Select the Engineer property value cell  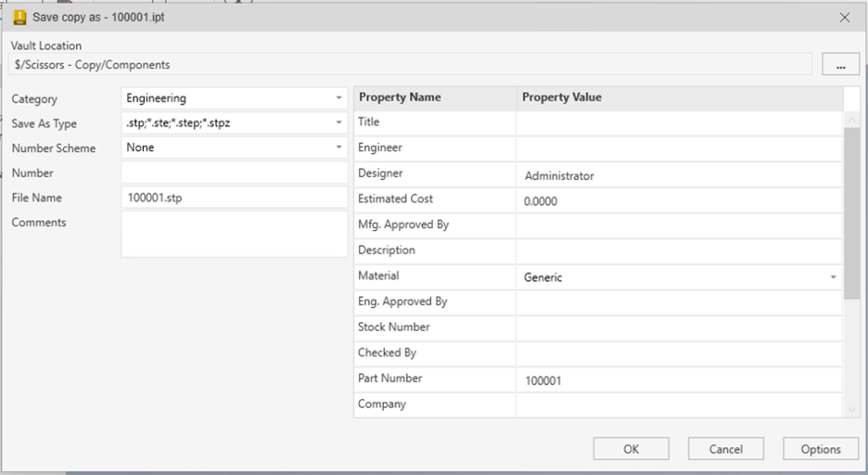pyautogui.click(x=679, y=148)
